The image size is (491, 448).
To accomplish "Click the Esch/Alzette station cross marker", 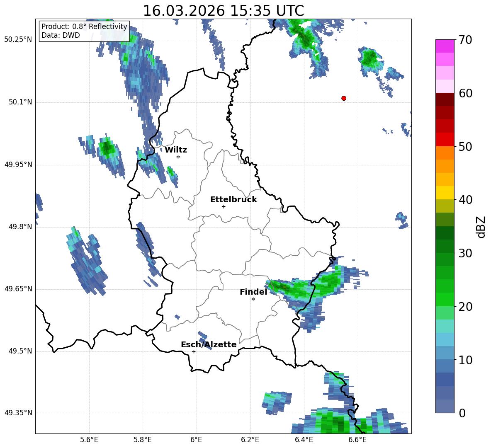I will (x=194, y=351).
